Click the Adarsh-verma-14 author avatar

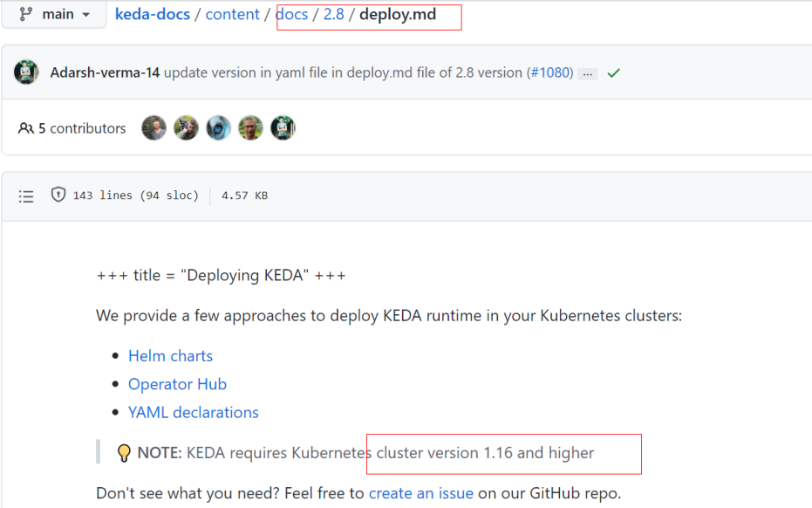coord(26,72)
